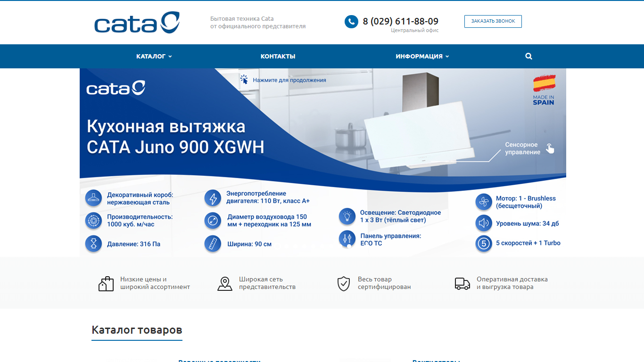Click the map pin representative network icon

click(225, 284)
